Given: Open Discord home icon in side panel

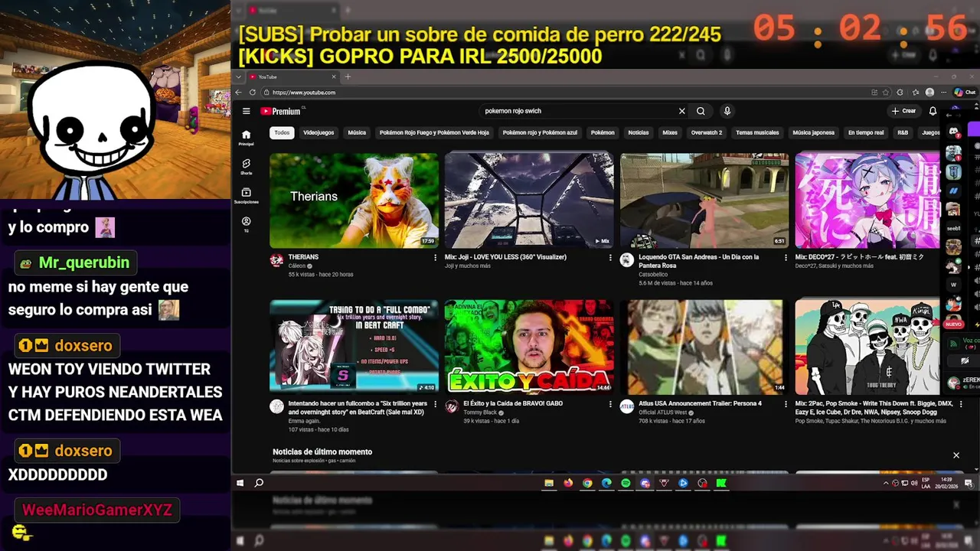Looking at the screenshot, I should [x=953, y=132].
